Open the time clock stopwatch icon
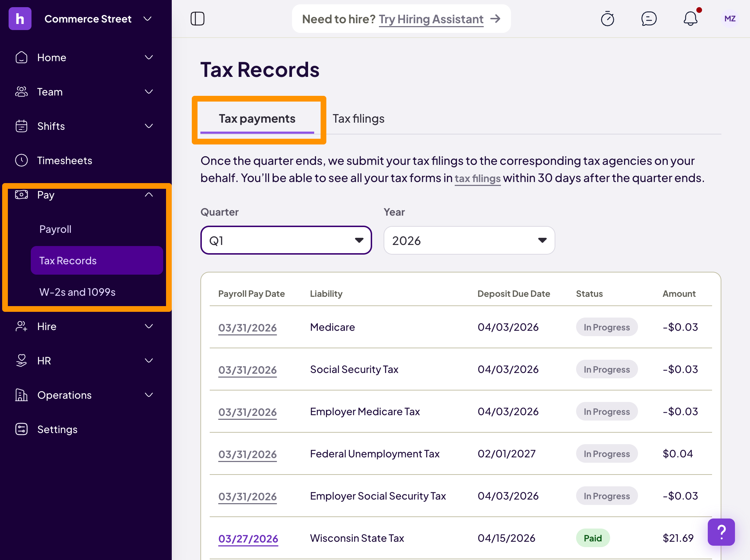This screenshot has height=560, width=750. [608, 19]
